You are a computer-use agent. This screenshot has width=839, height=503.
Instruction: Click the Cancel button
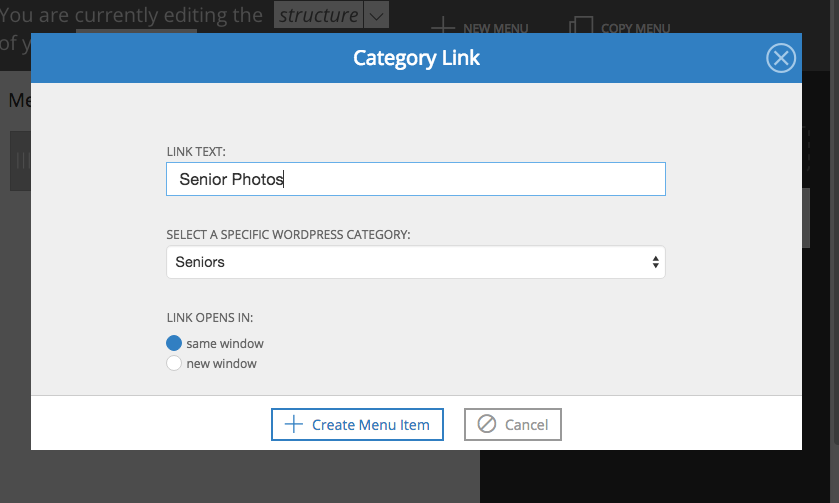pyautogui.click(x=513, y=424)
